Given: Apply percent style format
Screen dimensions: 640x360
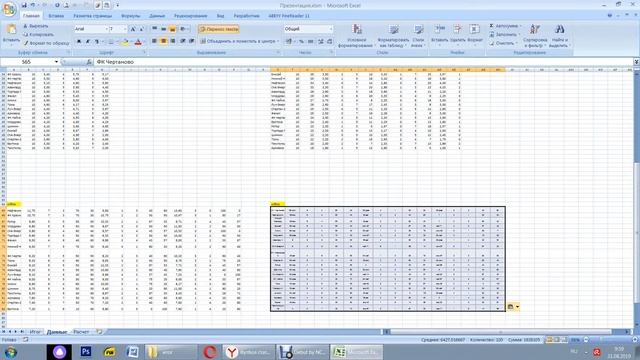Looking at the screenshot, I should 301,41.
